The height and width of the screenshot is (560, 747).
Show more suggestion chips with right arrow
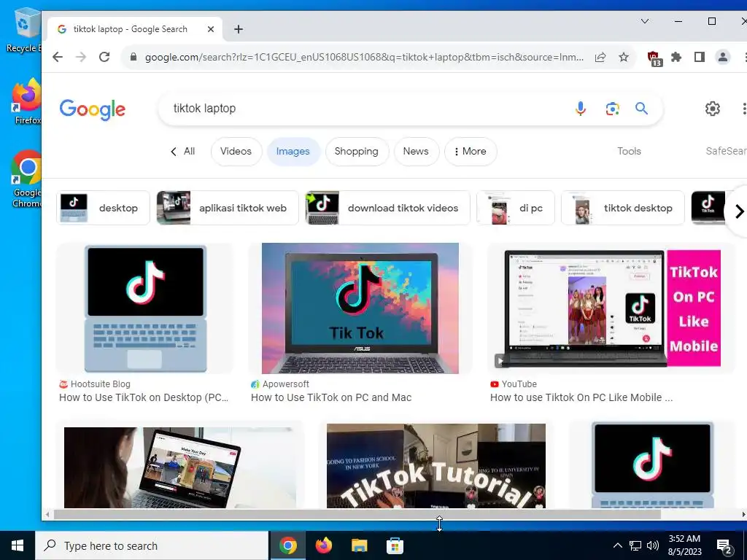coord(738,211)
